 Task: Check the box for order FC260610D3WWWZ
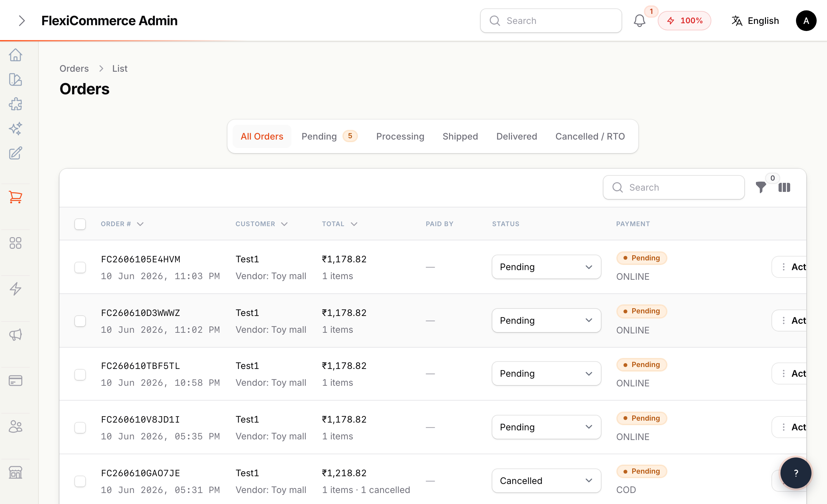tap(80, 321)
